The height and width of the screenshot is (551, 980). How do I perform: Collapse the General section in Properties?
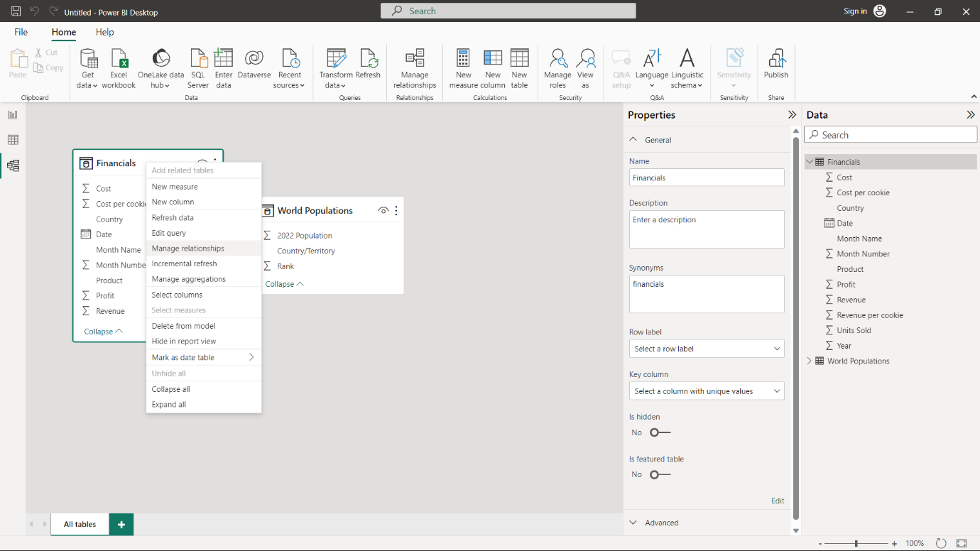(x=633, y=140)
